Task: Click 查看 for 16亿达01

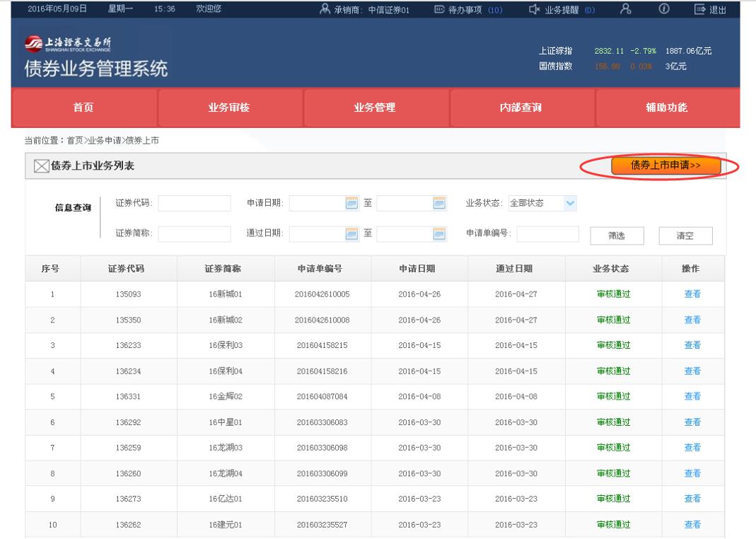Action: point(692,499)
